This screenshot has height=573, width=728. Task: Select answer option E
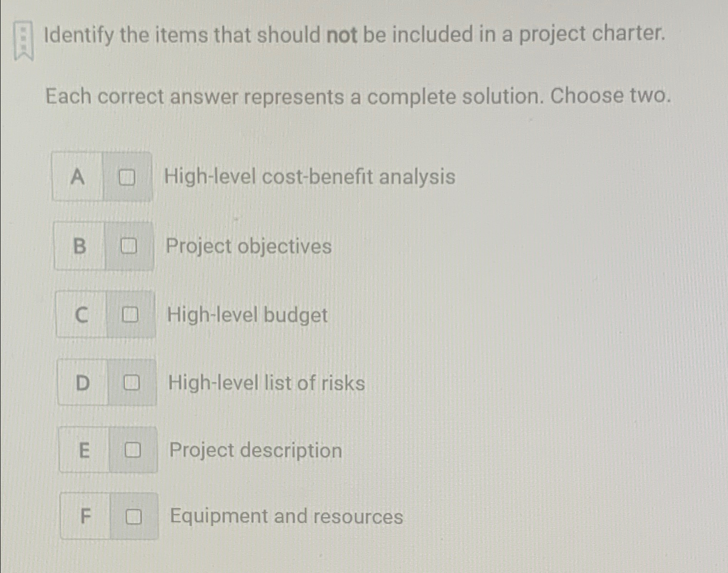pyautogui.click(x=85, y=450)
